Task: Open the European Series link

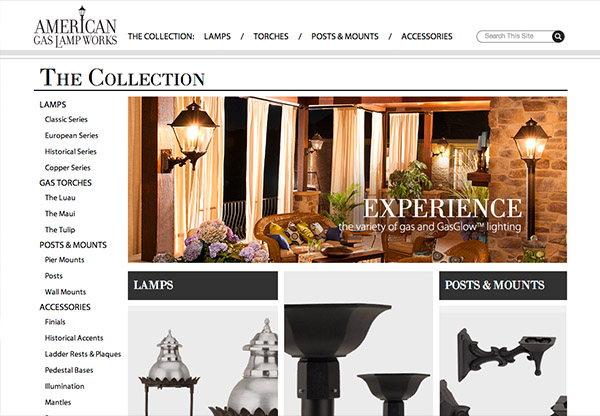Action: coord(72,135)
